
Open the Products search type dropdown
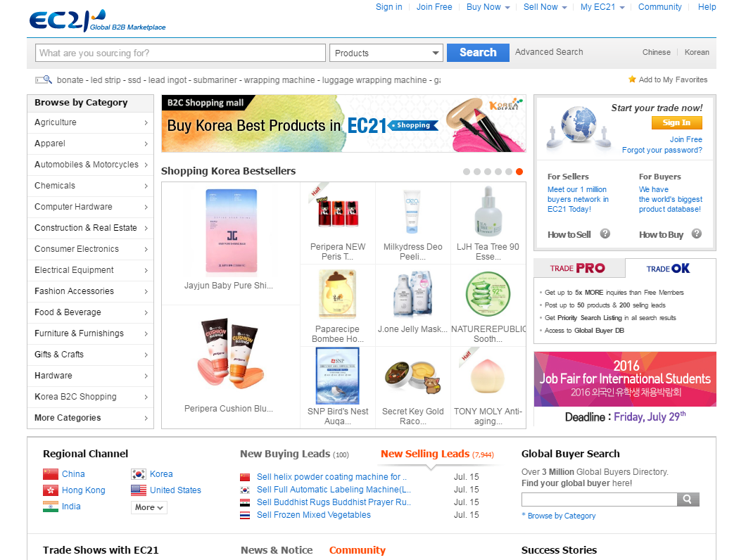click(x=386, y=53)
